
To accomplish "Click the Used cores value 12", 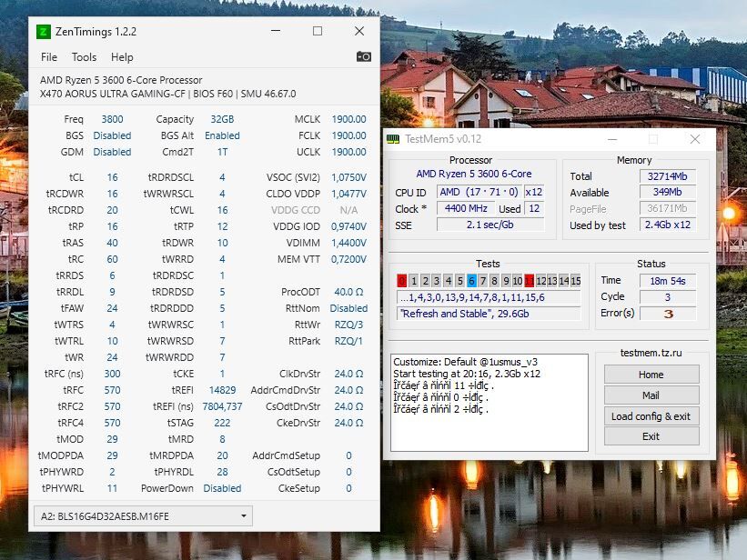I will pyautogui.click(x=534, y=208).
